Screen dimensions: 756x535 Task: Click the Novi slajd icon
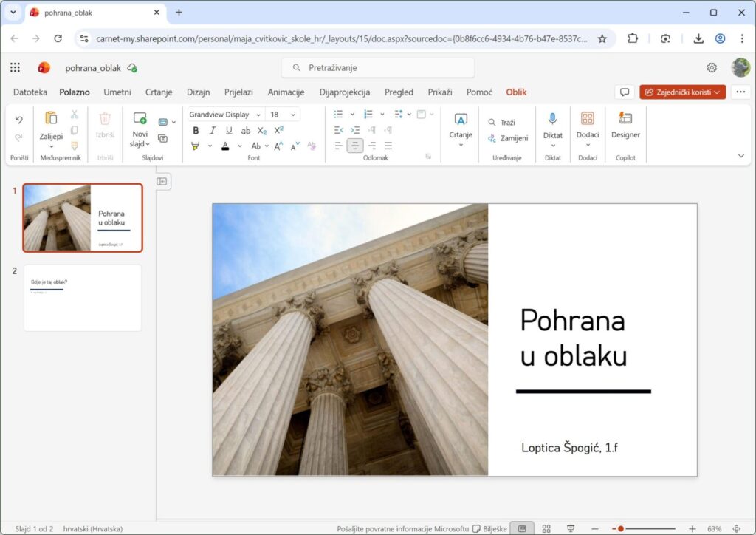pyautogui.click(x=140, y=118)
